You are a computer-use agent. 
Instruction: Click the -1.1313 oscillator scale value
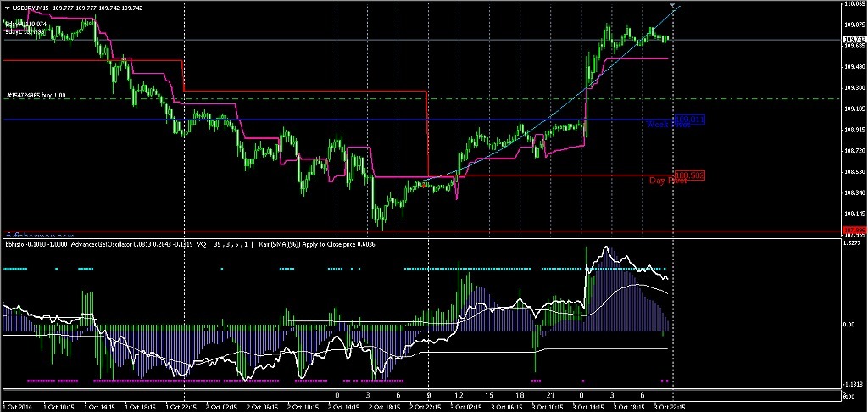pyautogui.click(x=854, y=384)
